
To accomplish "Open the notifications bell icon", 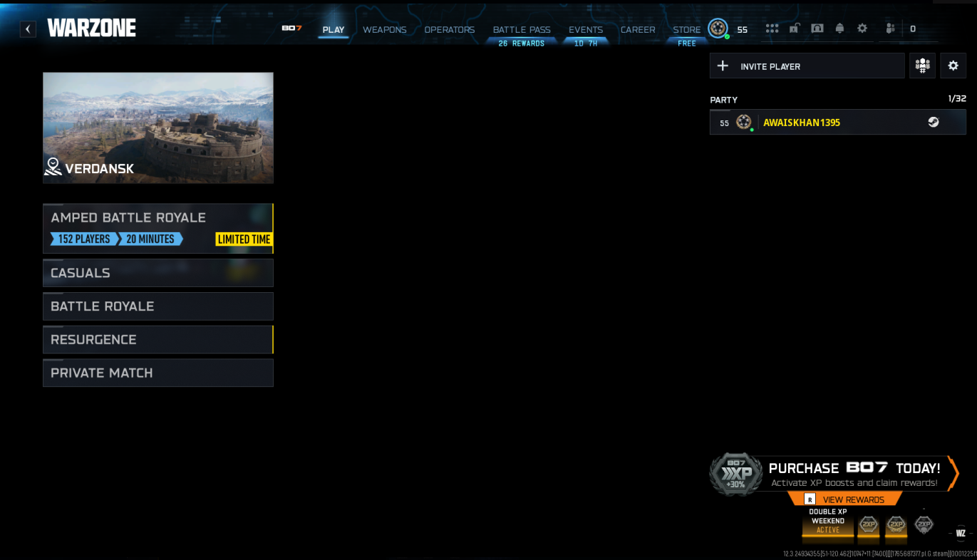I will (839, 28).
